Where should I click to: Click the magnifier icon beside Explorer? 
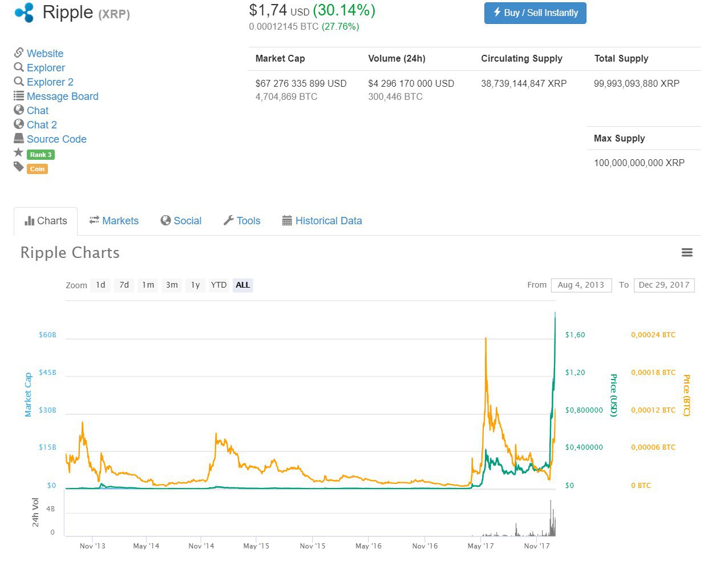[19, 67]
